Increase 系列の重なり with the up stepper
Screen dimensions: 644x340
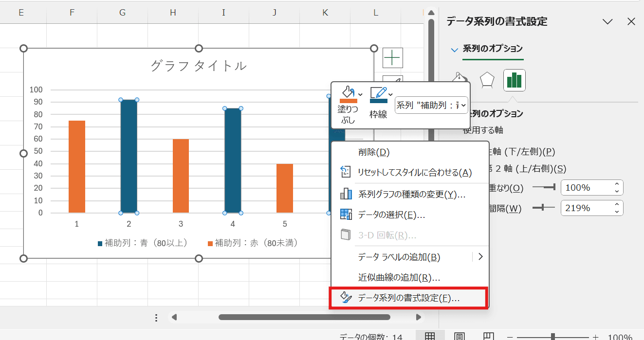click(x=617, y=184)
